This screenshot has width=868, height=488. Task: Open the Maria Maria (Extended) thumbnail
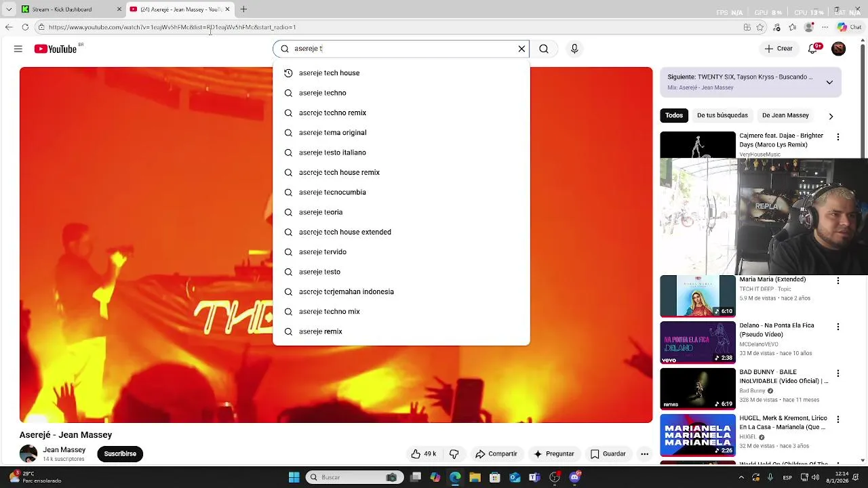(x=698, y=296)
